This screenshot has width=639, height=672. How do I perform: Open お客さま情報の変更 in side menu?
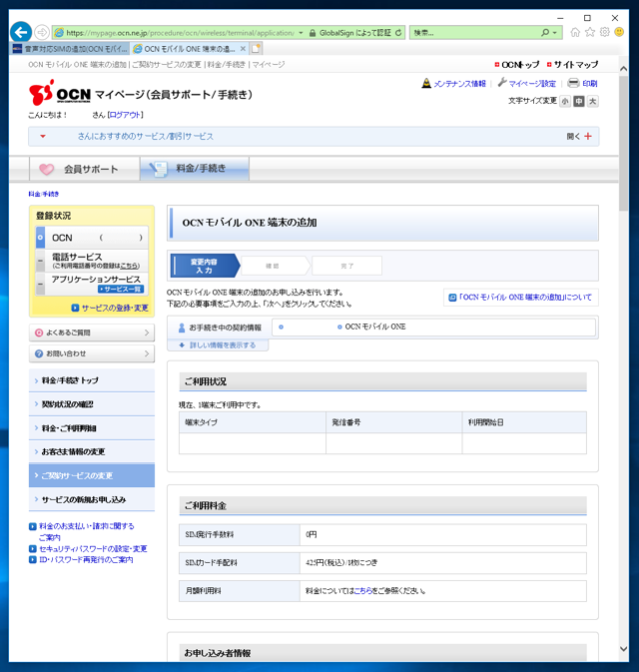click(92, 451)
